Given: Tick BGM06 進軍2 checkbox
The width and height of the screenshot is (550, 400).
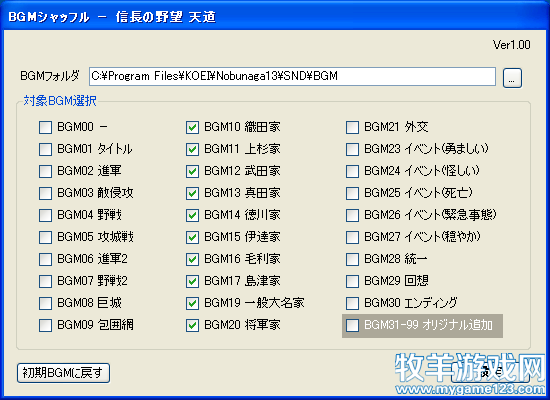Looking at the screenshot, I should pyautogui.click(x=45, y=259).
